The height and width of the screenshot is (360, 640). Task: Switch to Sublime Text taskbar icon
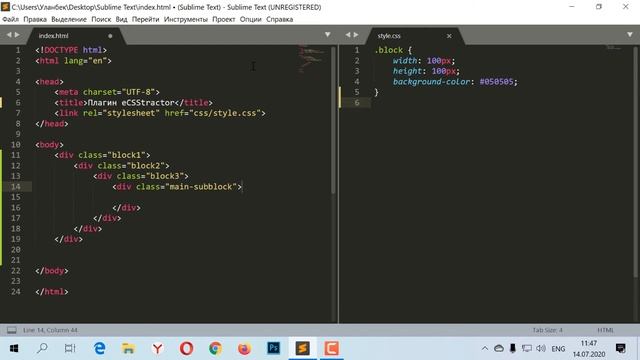(x=302, y=348)
